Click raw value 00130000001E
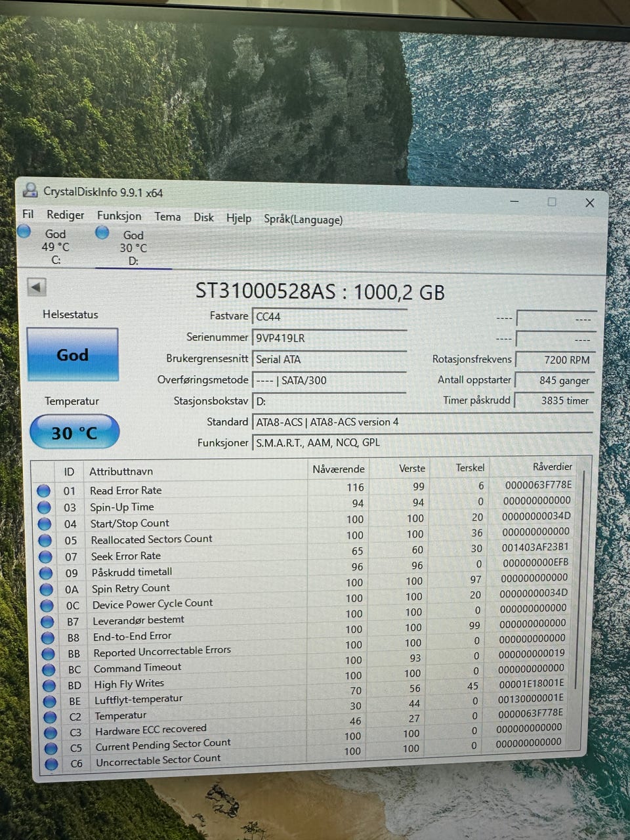 tap(530, 698)
